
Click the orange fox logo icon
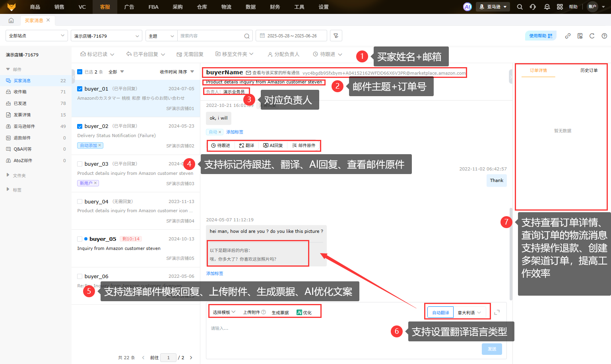point(12,7)
